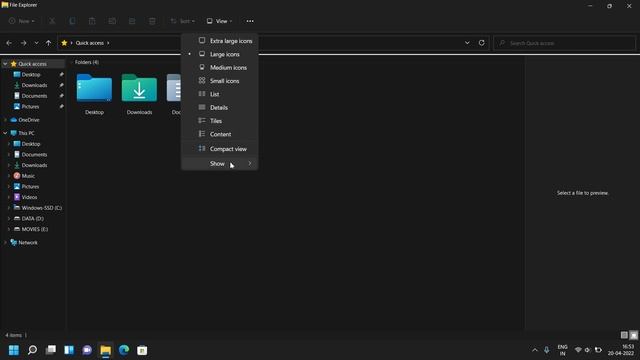Switch to Content view
640x360 pixels.
click(x=220, y=134)
